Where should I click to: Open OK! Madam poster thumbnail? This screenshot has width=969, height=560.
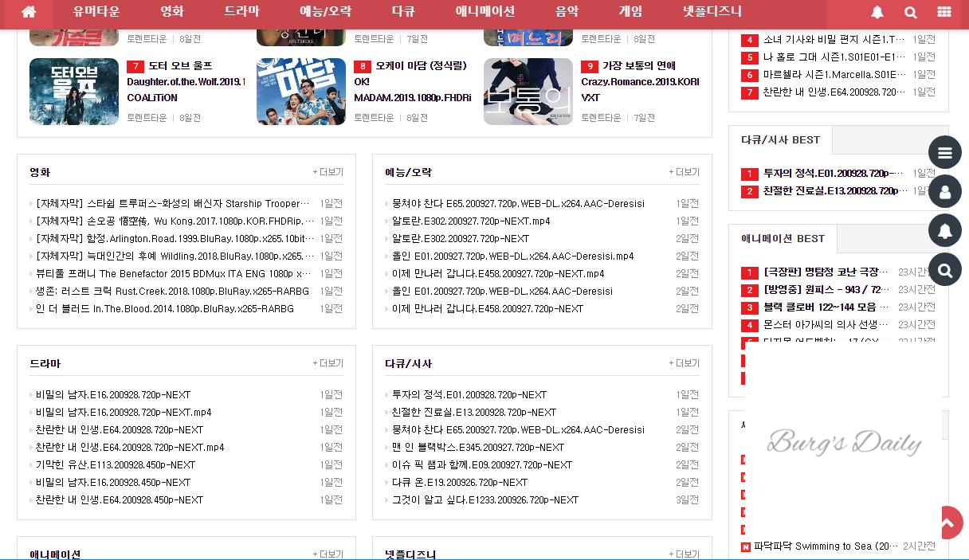[x=301, y=92]
